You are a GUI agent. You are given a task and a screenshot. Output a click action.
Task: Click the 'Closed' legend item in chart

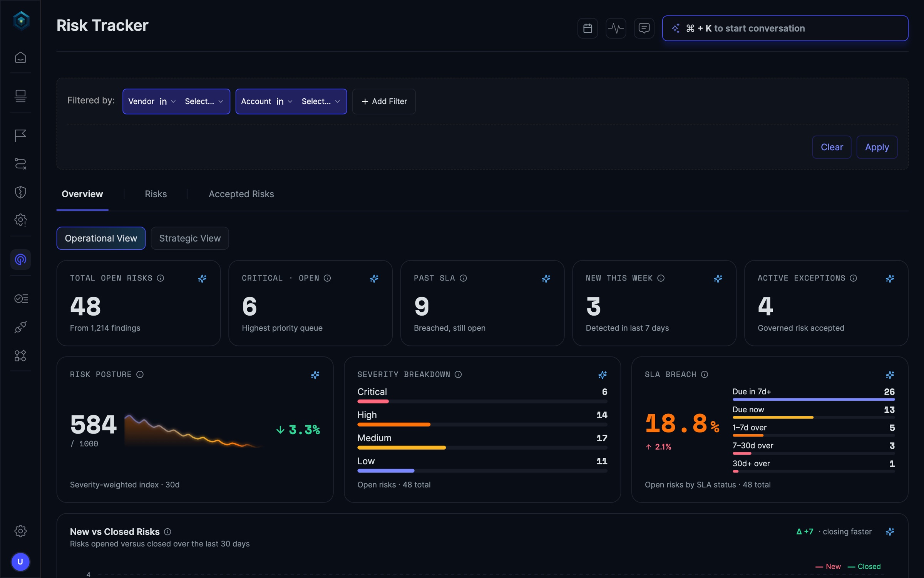[x=864, y=566]
